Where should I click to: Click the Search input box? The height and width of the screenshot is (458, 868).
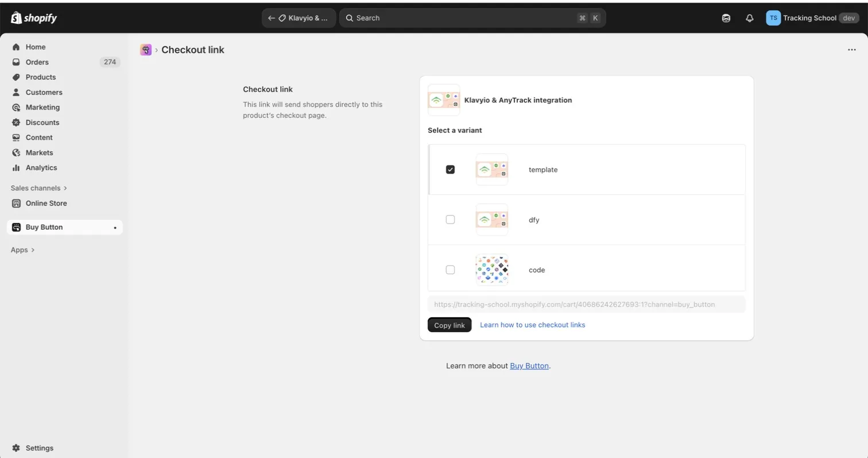pyautogui.click(x=472, y=18)
